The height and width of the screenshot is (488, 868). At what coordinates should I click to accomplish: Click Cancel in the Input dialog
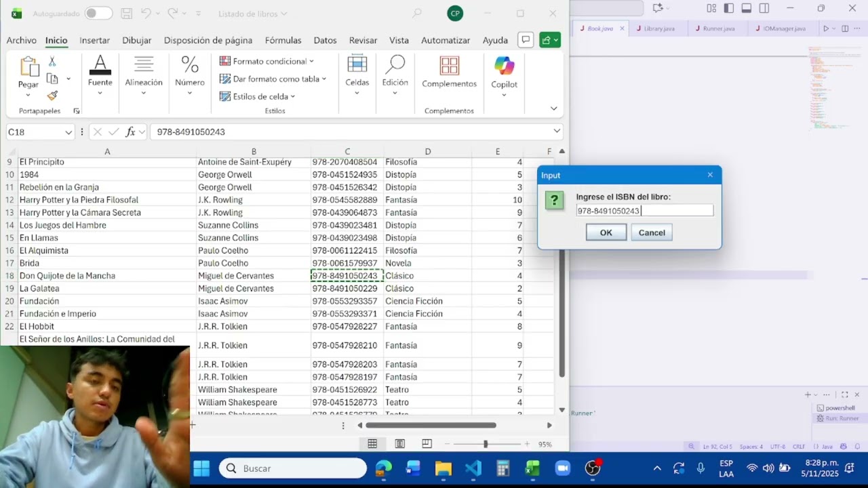(652, 232)
